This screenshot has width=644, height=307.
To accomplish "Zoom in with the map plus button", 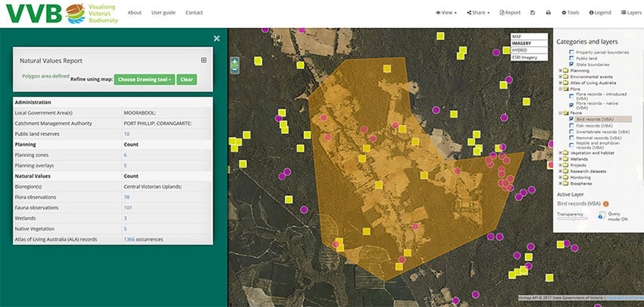I will pyautogui.click(x=235, y=62).
